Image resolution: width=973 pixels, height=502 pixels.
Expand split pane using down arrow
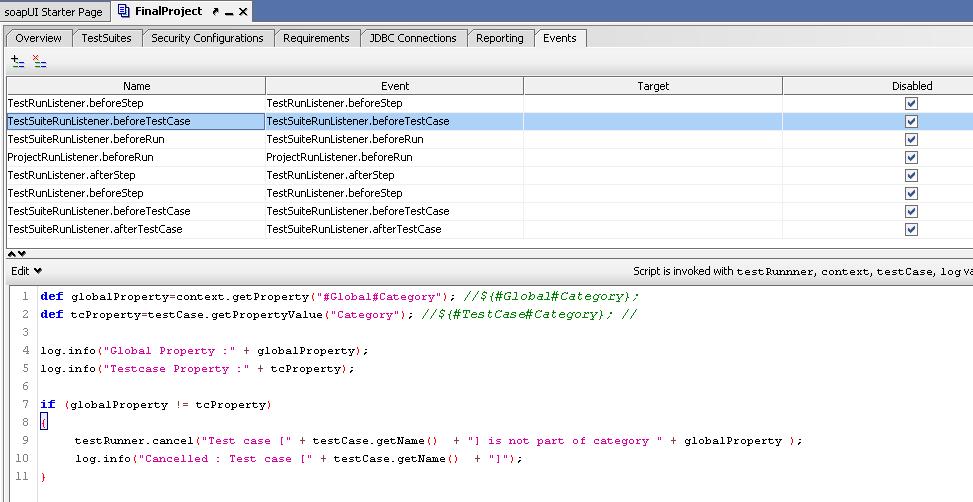[22, 254]
